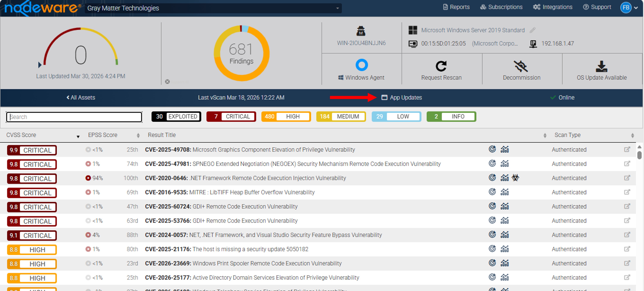Click the network adapter IP icon
This screenshot has width=644, height=291.
click(533, 44)
